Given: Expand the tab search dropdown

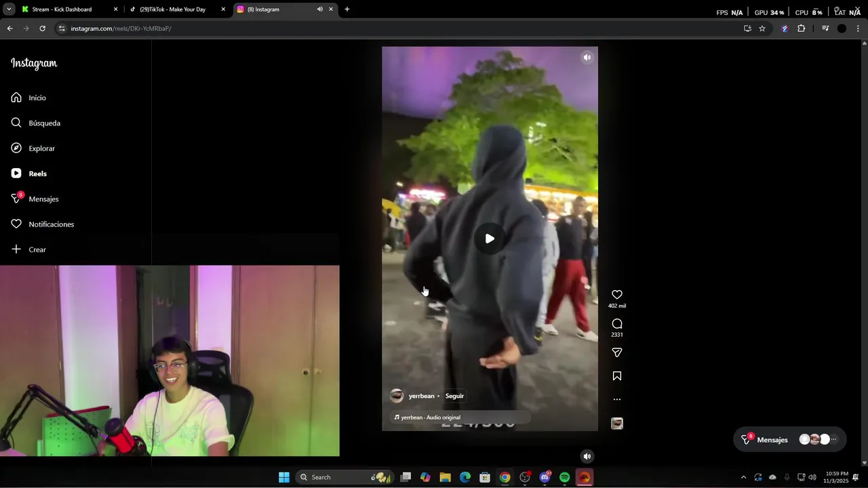Looking at the screenshot, I should click(9, 9).
